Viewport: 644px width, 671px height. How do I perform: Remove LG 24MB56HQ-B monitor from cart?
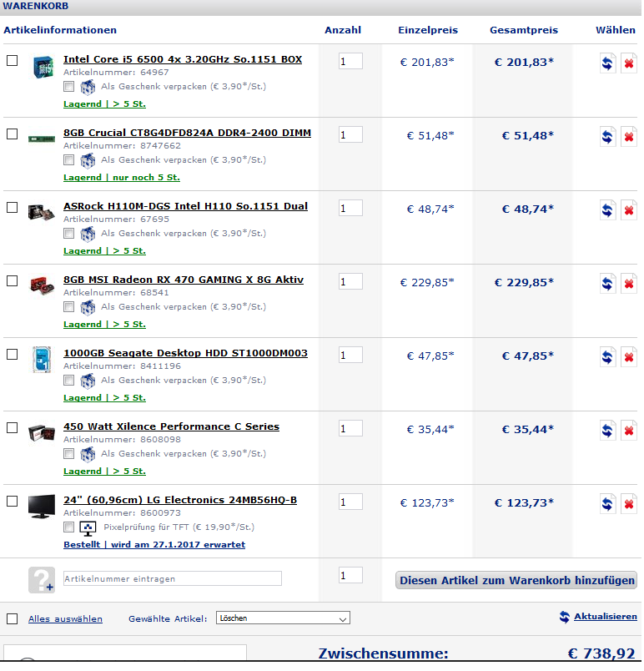coord(629,504)
